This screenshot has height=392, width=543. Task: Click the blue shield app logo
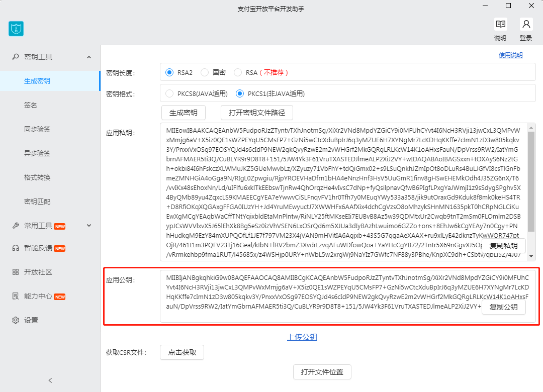click(16, 29)
